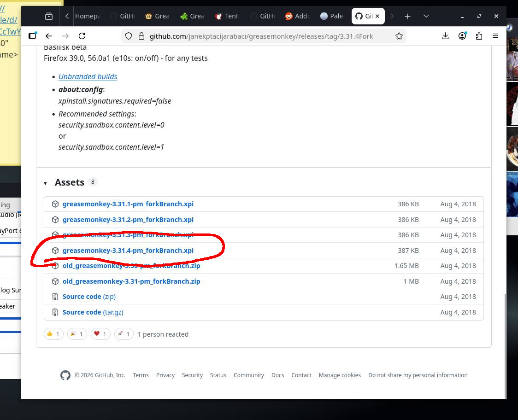518x420 pixels.
Task: Go forward one page
Action: point(65,36)
